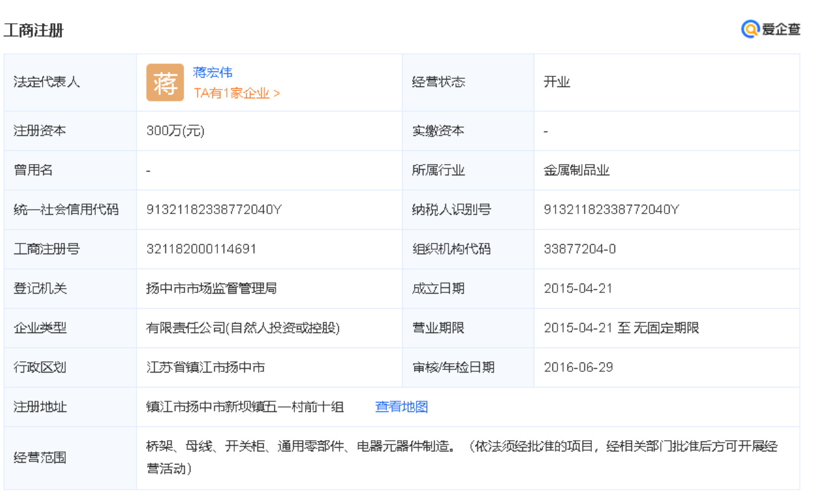Viewport: 813px width, 504px height.
Task: Select the 纳税人识别号 number value
Action: pyautogui.click(x=611, y=210)
